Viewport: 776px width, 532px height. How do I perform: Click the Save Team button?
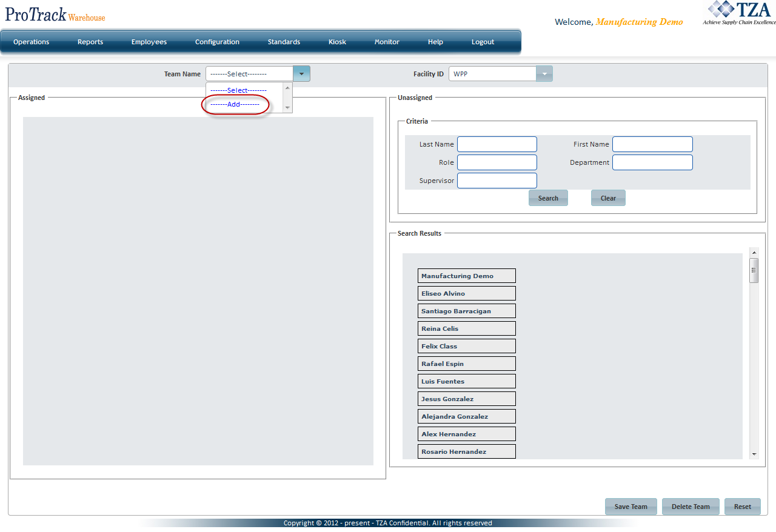(x=631, y=507)
